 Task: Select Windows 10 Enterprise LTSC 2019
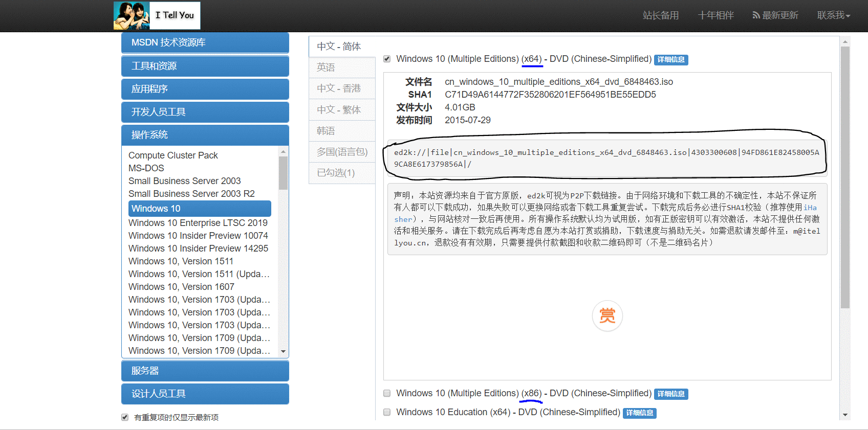click(x=198, y=223)
